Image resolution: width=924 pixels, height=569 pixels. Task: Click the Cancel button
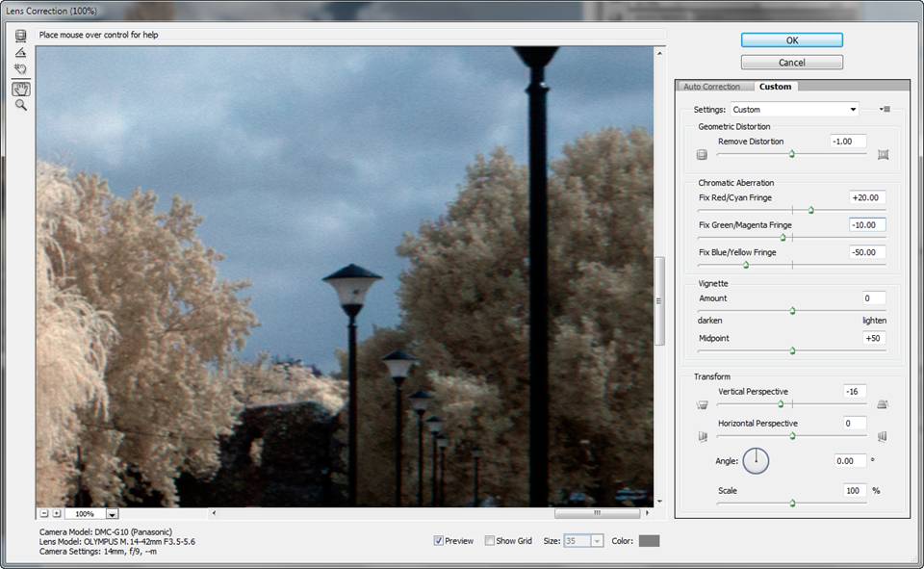[x=791, y=63]
